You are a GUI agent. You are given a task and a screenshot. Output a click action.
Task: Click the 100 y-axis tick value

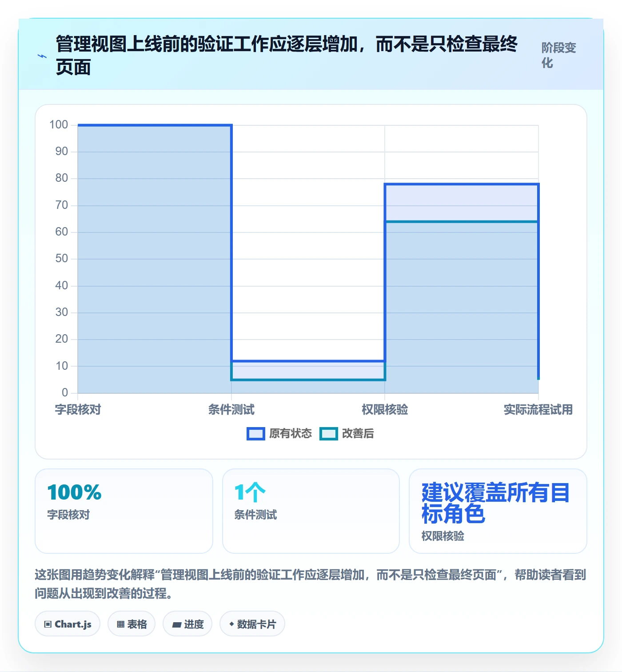59,124
